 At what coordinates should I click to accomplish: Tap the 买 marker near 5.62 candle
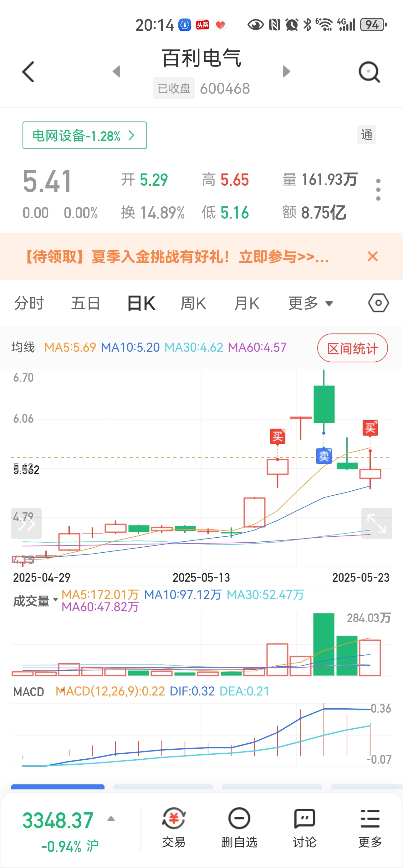coord(278,437)
